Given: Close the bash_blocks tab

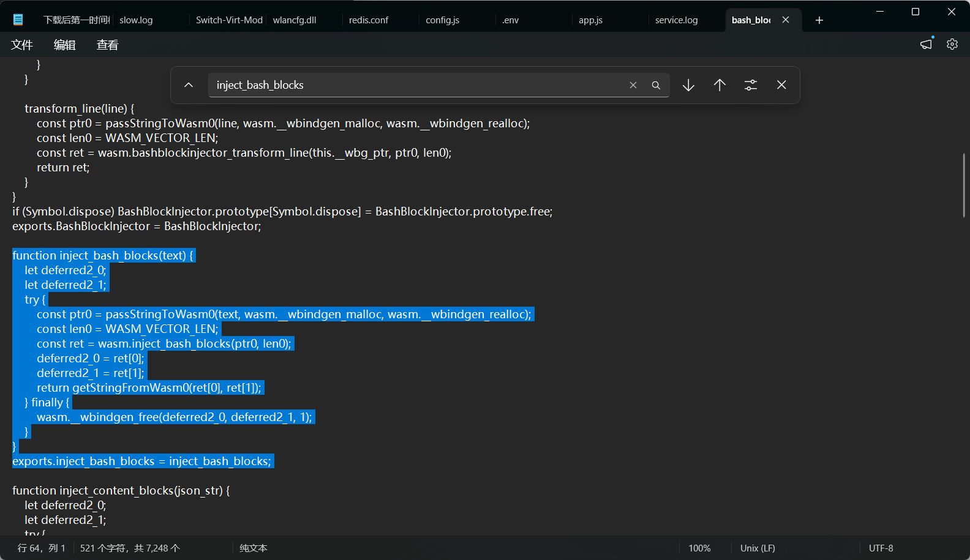Looking at the screenshot, I should click(786, 20).
